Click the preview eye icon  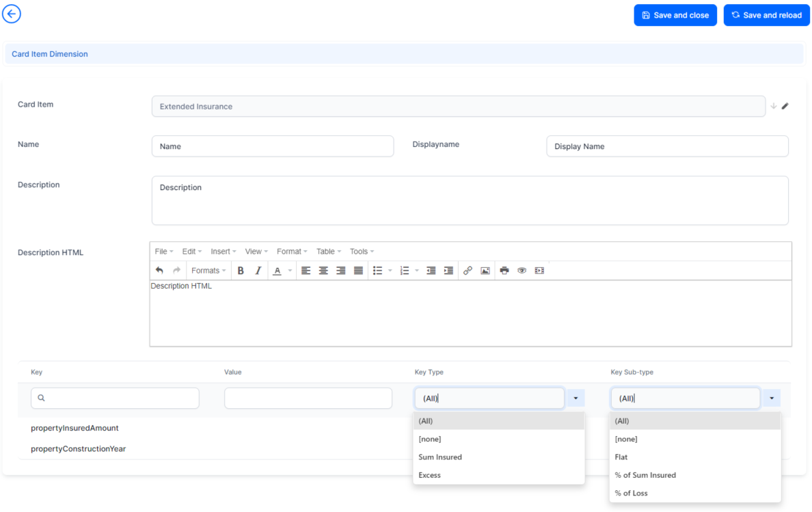522,271
